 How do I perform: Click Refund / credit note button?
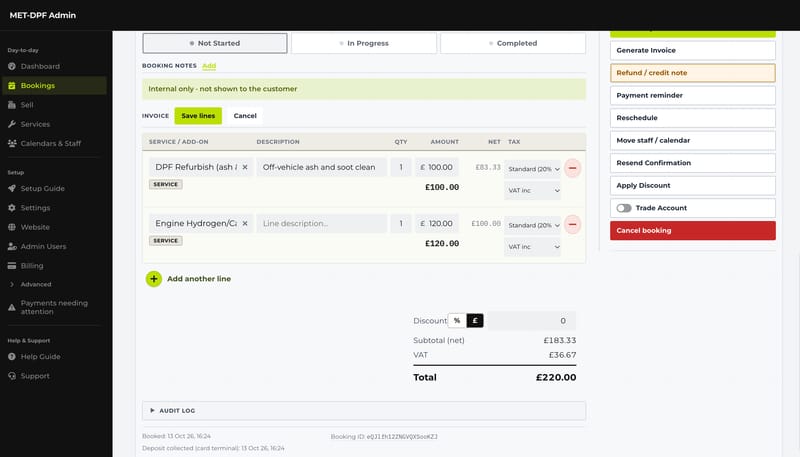pyautogui.click(x=692, y=73)
